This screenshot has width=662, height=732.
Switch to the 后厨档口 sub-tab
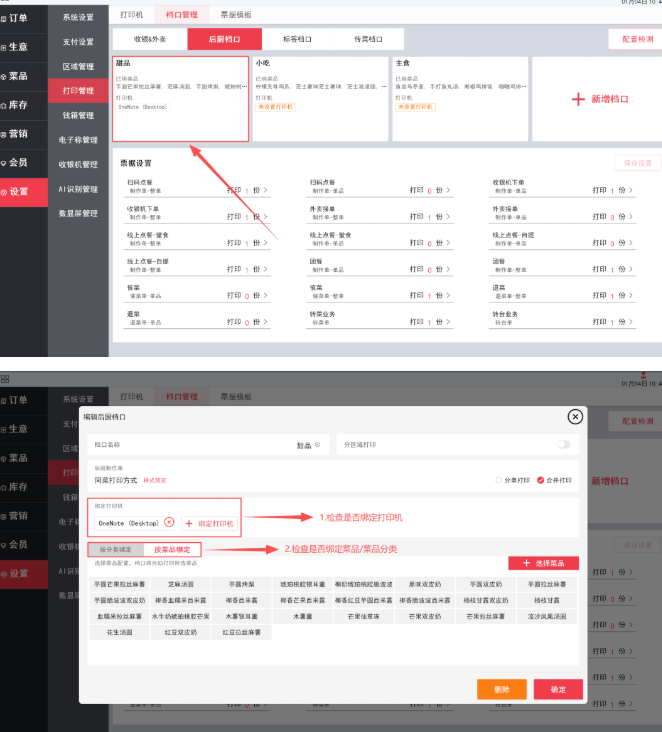pos(225,39)
